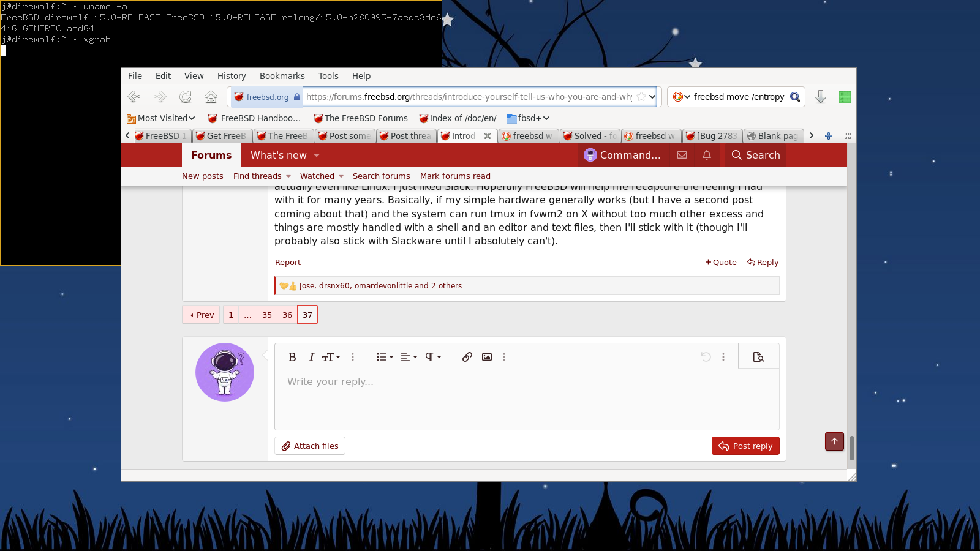This screenshot has height=551, width=980.
Task: Toggle bold formatting in reply editor
Action: [292, 357]
